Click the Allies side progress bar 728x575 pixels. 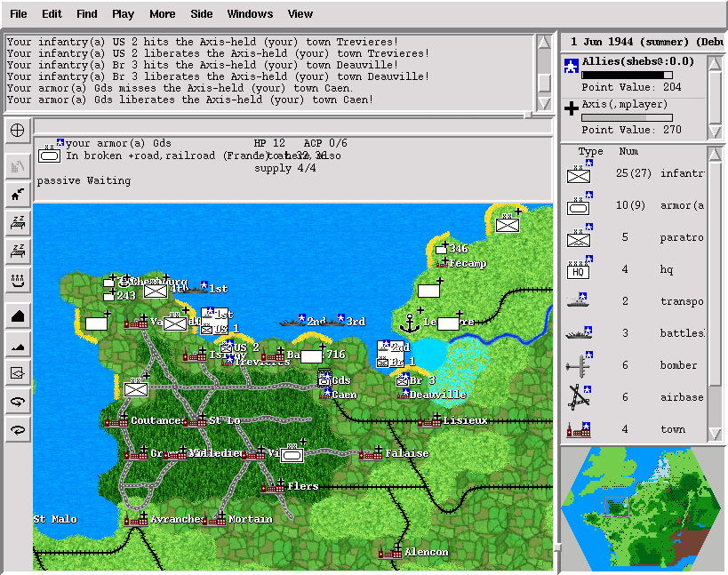(627, 76)
